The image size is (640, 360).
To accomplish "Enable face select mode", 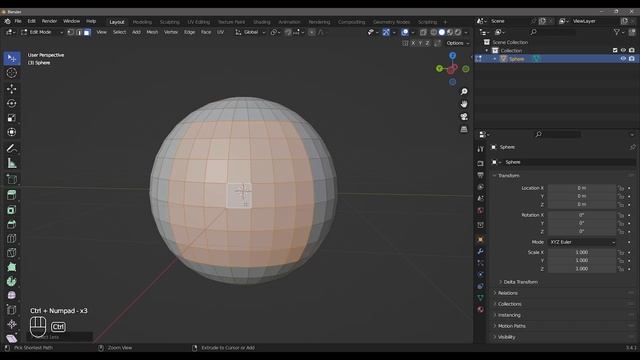I will pos(87,32).
